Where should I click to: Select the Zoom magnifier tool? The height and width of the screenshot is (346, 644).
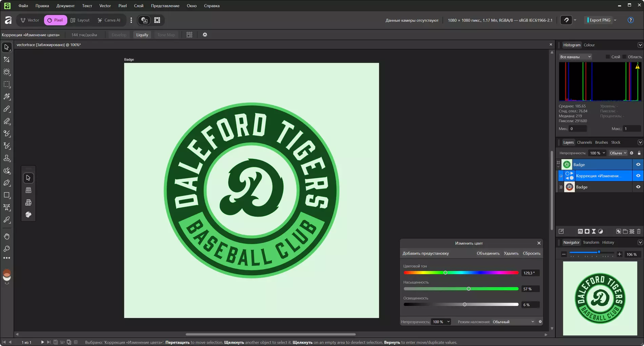tap(7, 249)
